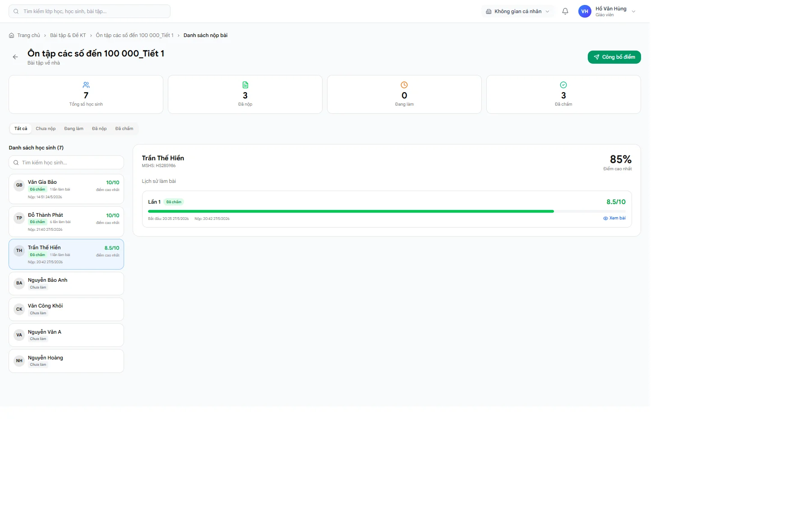Click the search magnifier in top bar
Image resolution: width=812 pixels, height=508 pixels.
click(16, 11)
